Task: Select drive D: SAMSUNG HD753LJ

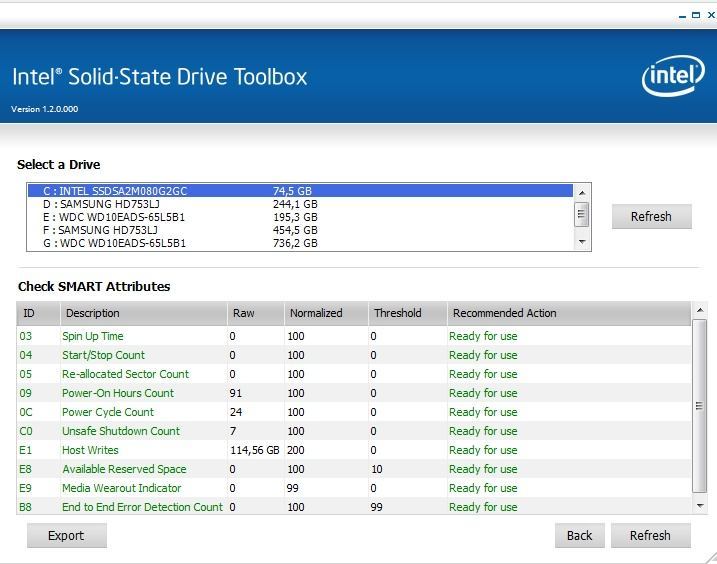Action: (300, 204)
